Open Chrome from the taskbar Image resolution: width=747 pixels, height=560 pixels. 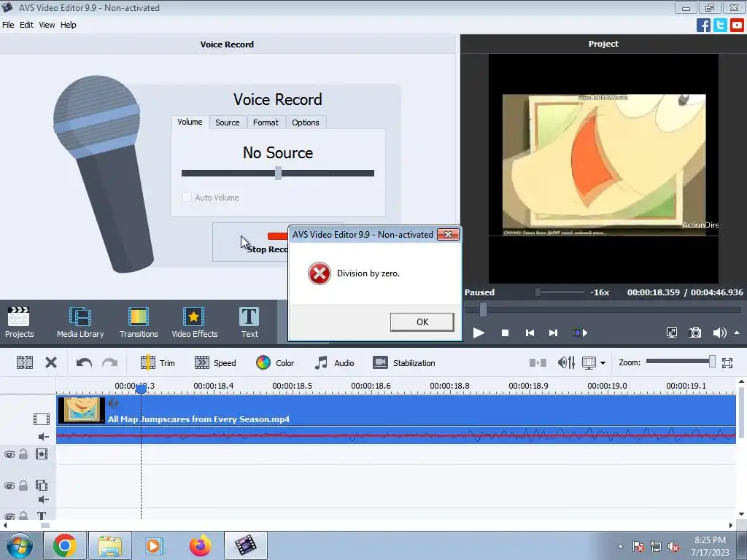coord(65,545)
